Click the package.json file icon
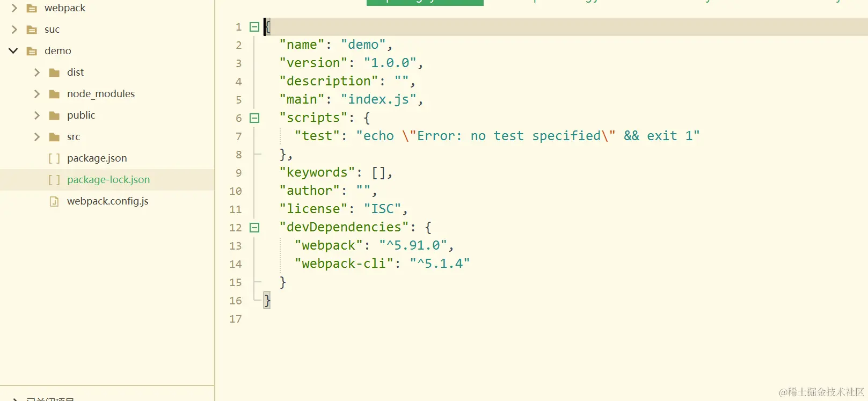Viewport: 868px width, 401px height. coord(54,158)
